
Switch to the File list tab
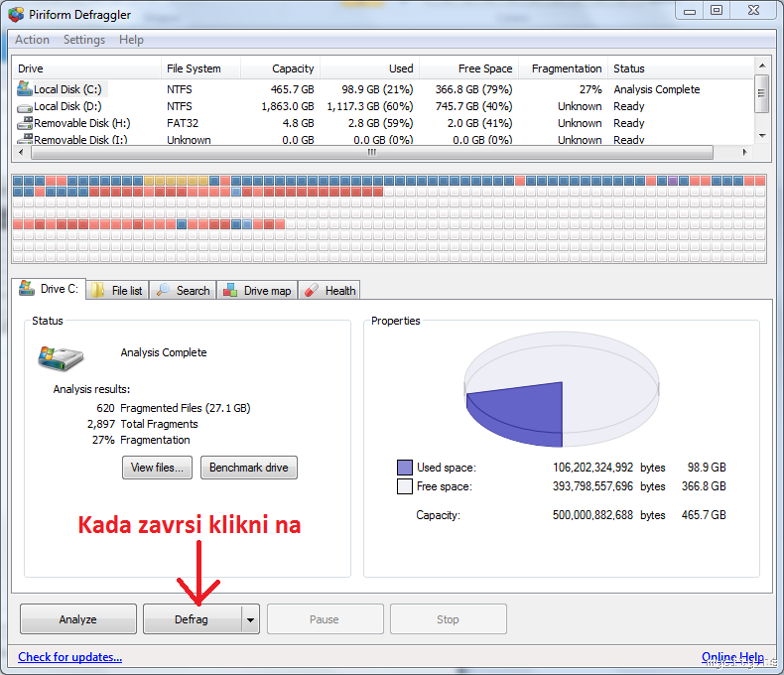tap(117, 290)
